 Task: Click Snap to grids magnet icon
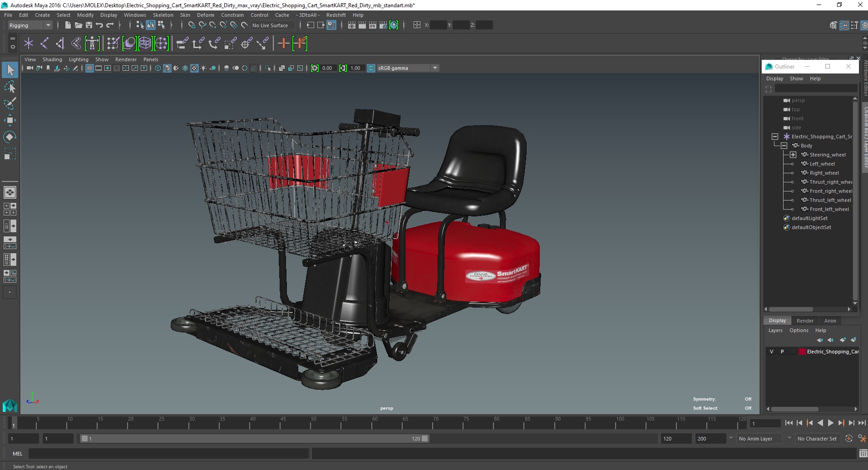click(192, 25)
